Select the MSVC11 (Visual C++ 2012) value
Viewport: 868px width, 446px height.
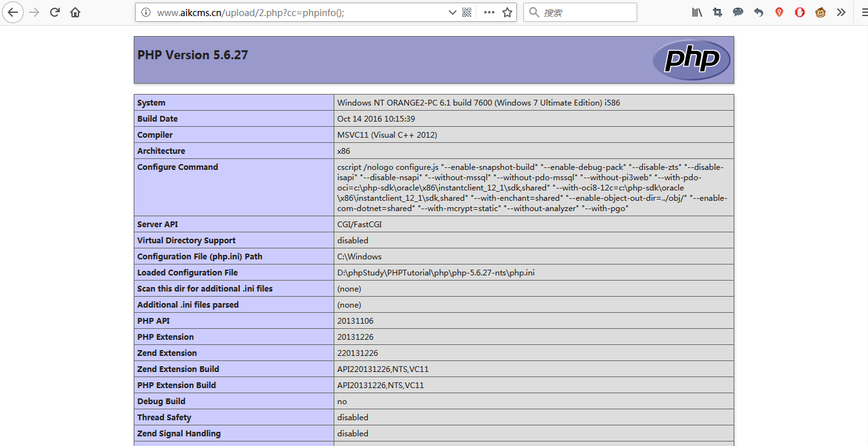point(387,135)
